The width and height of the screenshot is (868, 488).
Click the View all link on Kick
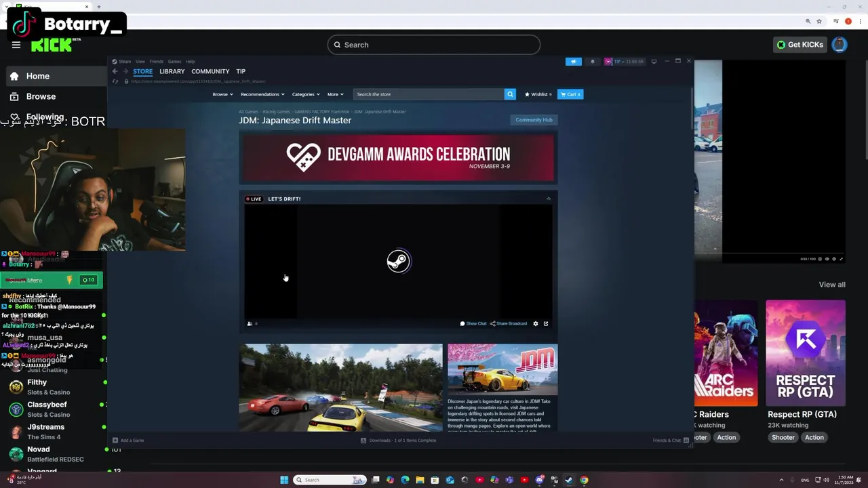(832, 285)
